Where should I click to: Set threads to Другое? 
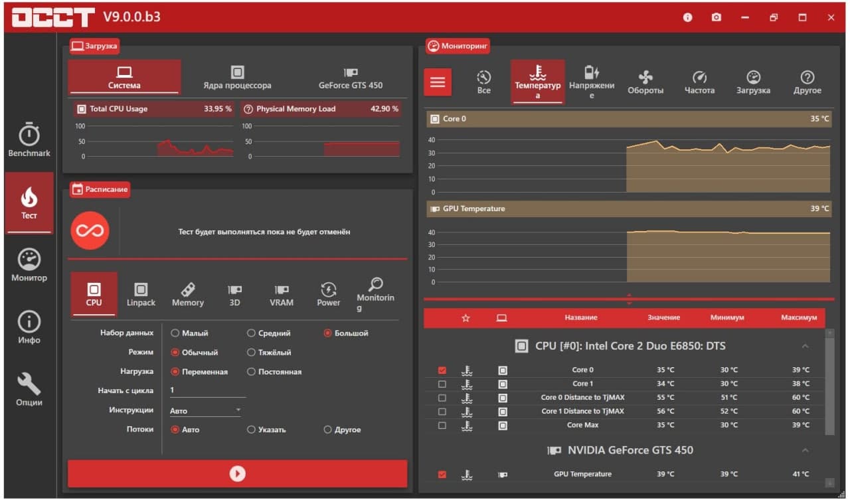pos(342,430)
